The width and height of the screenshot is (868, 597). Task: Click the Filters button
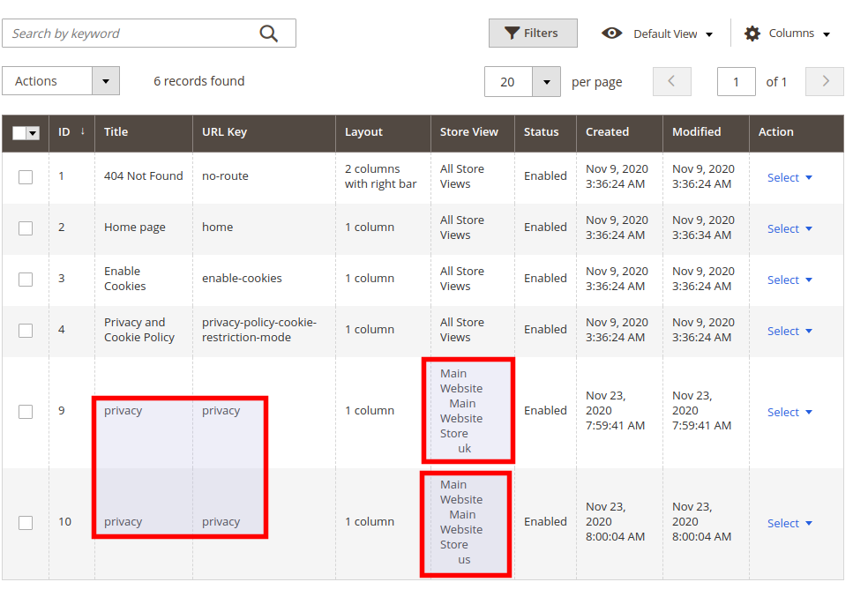coord(533,33)
